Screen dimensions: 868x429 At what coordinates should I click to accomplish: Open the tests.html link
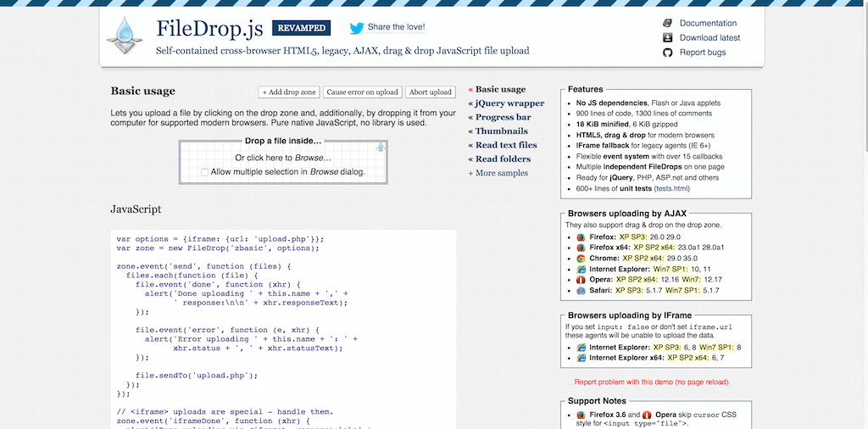[x=672, y=189]
